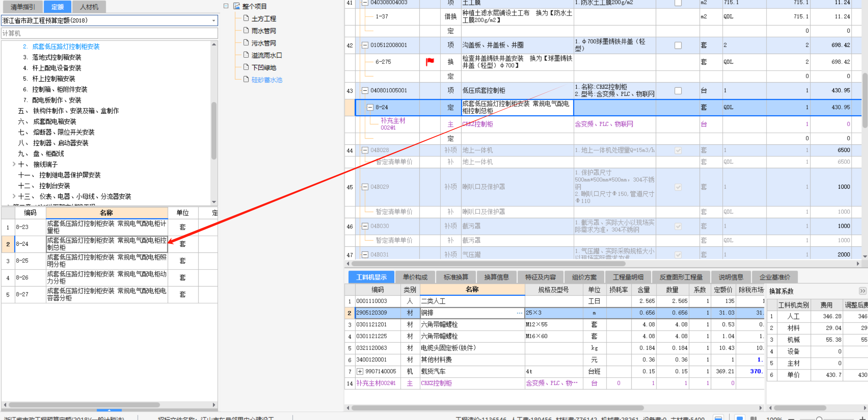Click the 整个项目 project icon

pos(237,6)
